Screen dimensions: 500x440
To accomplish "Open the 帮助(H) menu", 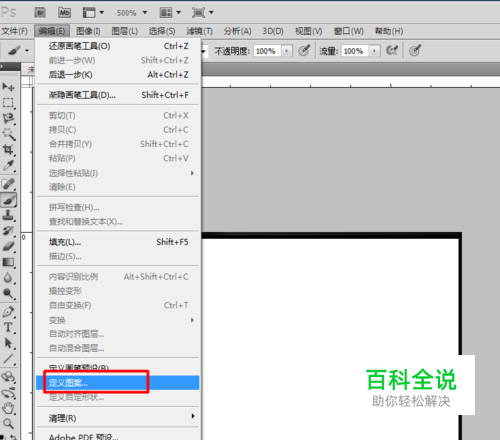I will (389, 31).
